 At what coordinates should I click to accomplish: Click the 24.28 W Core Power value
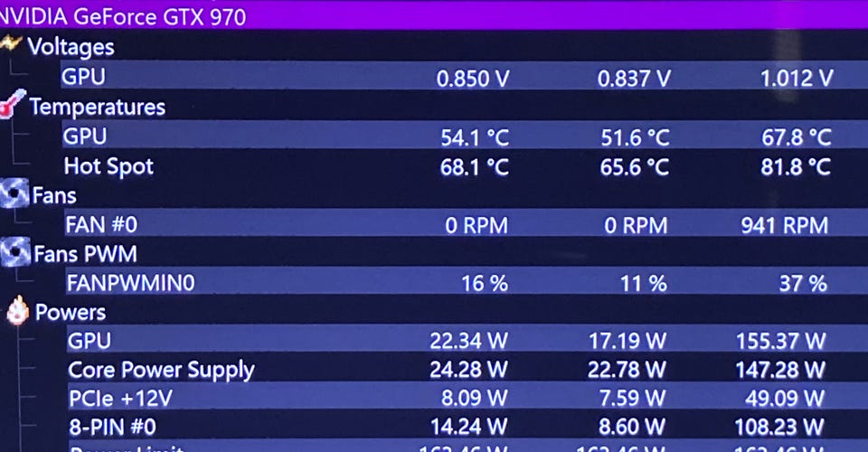click(x=469, y=369)
